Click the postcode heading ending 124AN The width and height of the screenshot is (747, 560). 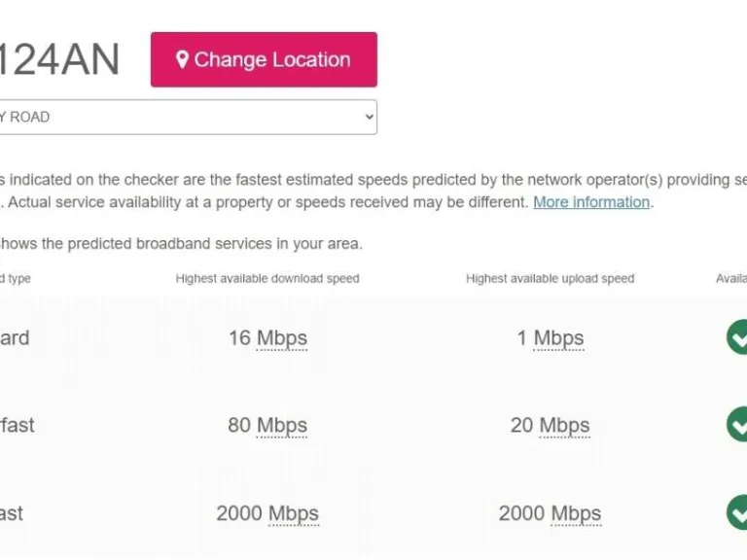pyautogui.click(x=60, y=60)
